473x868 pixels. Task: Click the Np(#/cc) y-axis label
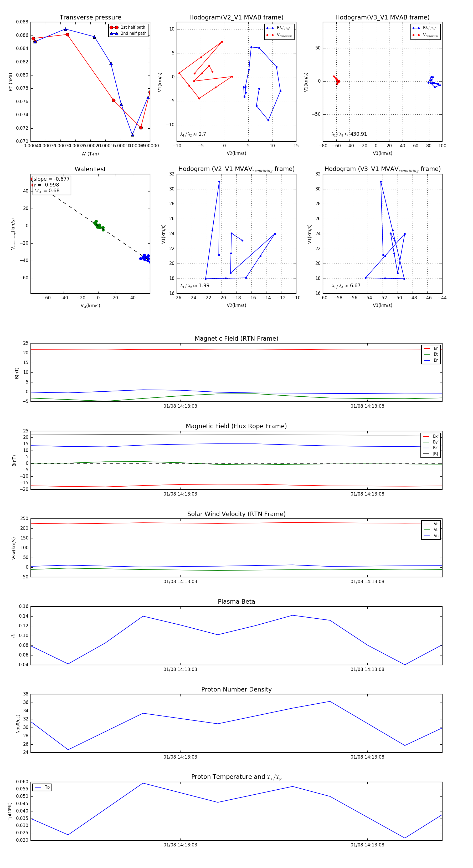click(x=18, y=724)
